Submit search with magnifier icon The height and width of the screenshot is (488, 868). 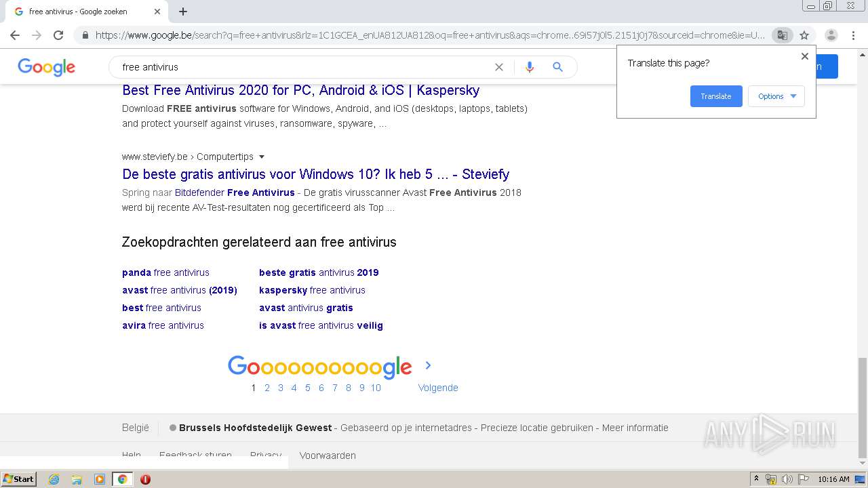click(x=557, y=67)
